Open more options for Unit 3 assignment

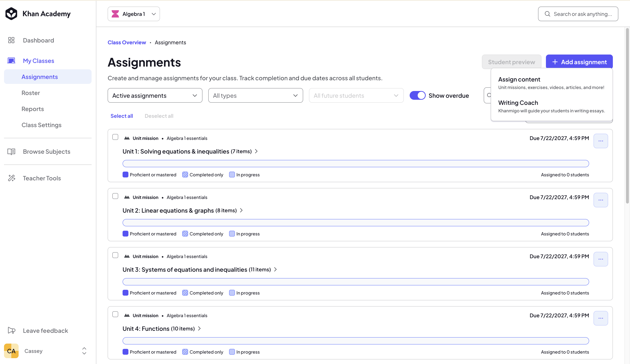[601, 259]
